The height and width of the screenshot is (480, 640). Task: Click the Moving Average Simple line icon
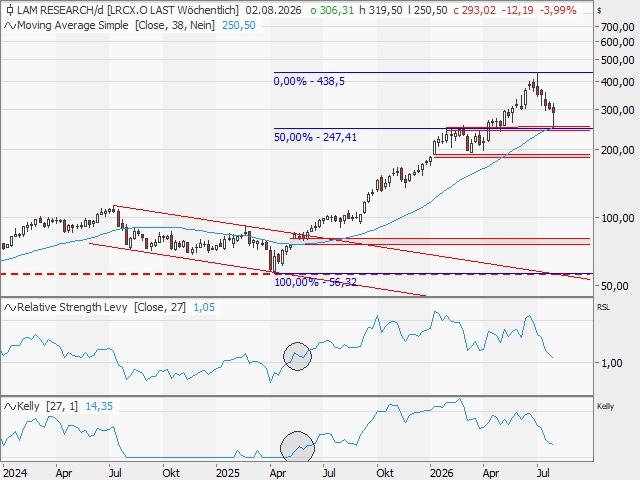[10, 26]
